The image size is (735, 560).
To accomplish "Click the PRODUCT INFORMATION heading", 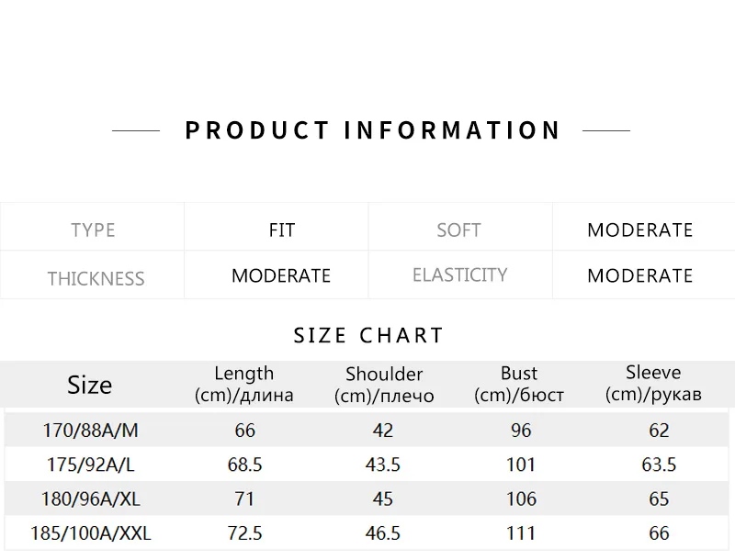I will pyautogui.click(x=372, y=130).
